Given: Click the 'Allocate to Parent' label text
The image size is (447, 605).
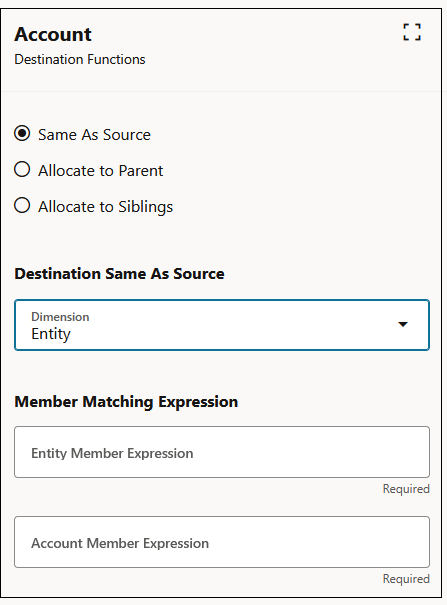Looking at the screenshot, I should pos(100,171).
